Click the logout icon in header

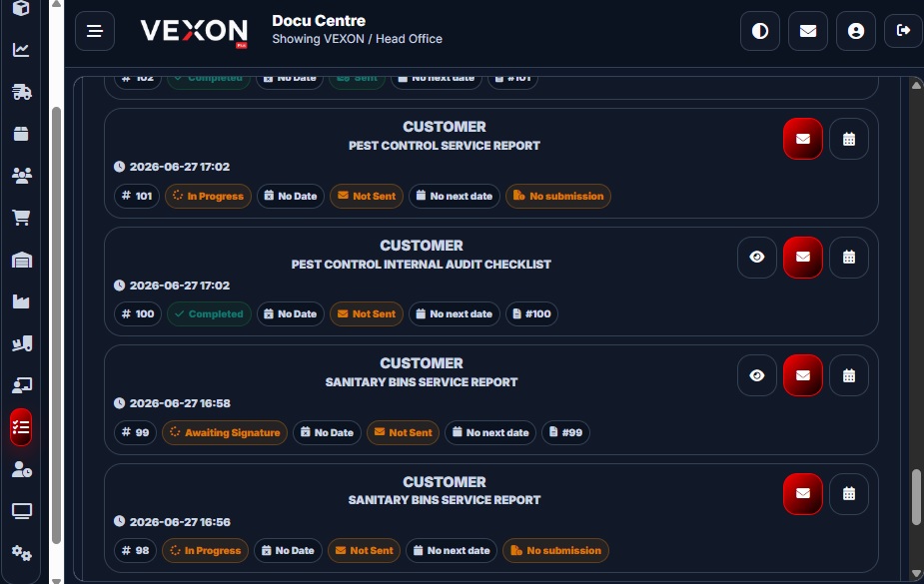(903, 31)
